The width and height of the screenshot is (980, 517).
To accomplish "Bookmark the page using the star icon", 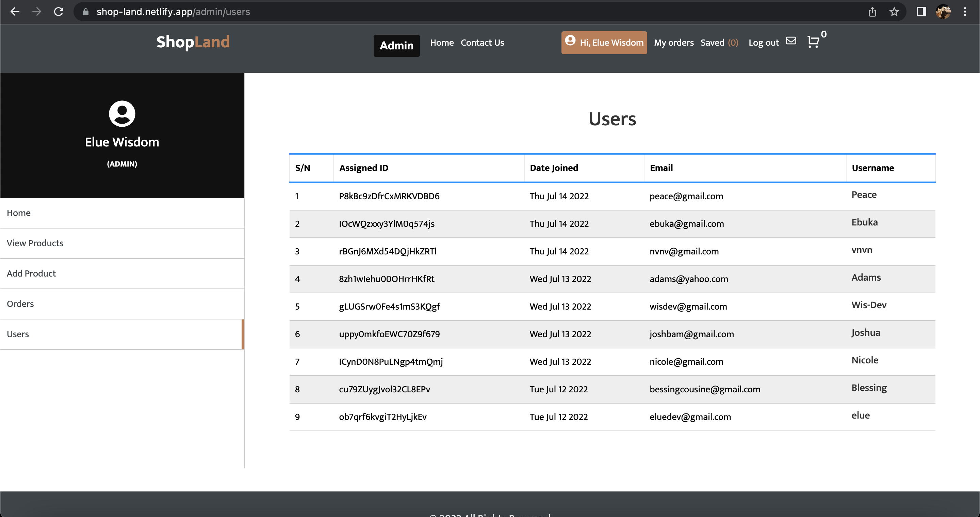I will (894, 12).
